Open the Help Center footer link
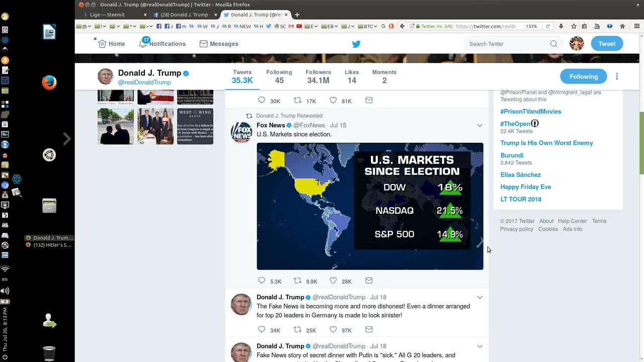The image size is (644, 362). 573,221
